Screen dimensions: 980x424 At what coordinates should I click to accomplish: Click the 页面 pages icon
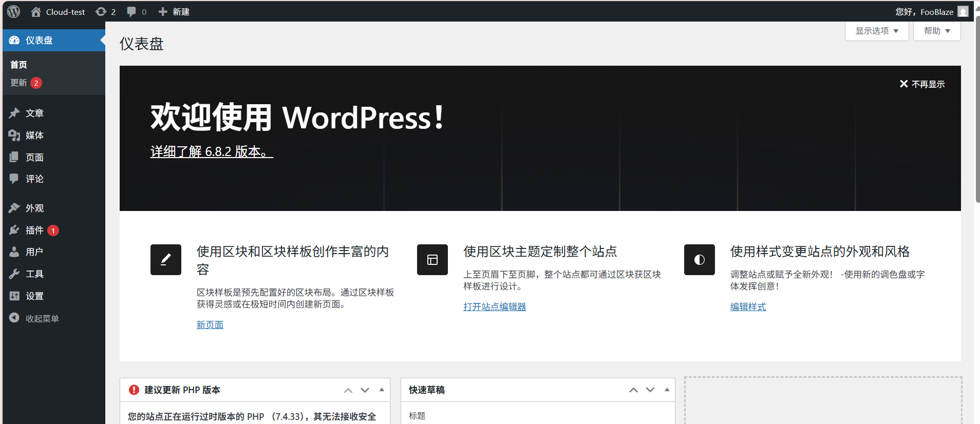[14, 157]
